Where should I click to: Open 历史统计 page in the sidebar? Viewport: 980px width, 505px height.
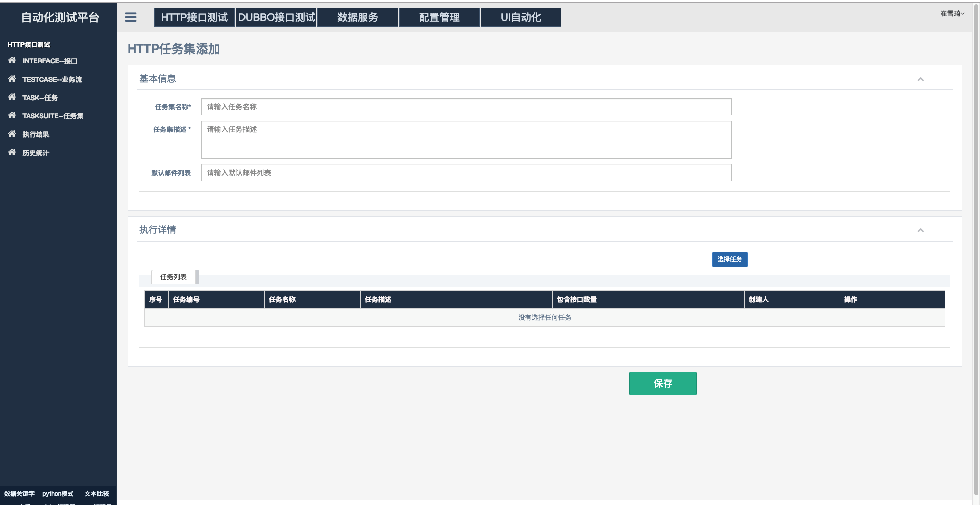point(36,153)
